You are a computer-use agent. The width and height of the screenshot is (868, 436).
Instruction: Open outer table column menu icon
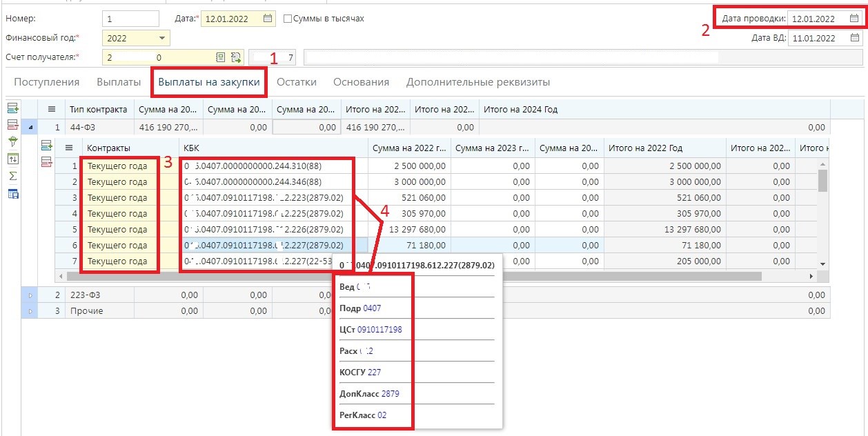[51, 110]
